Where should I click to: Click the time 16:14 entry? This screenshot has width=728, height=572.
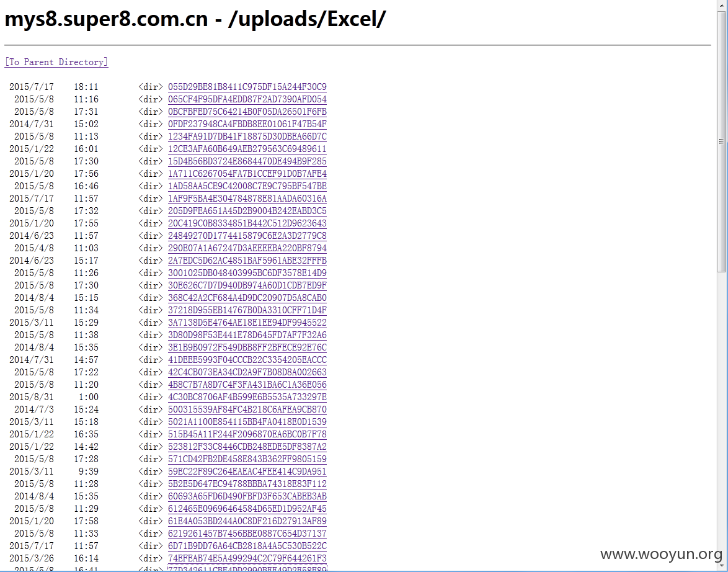coord(86,558)
